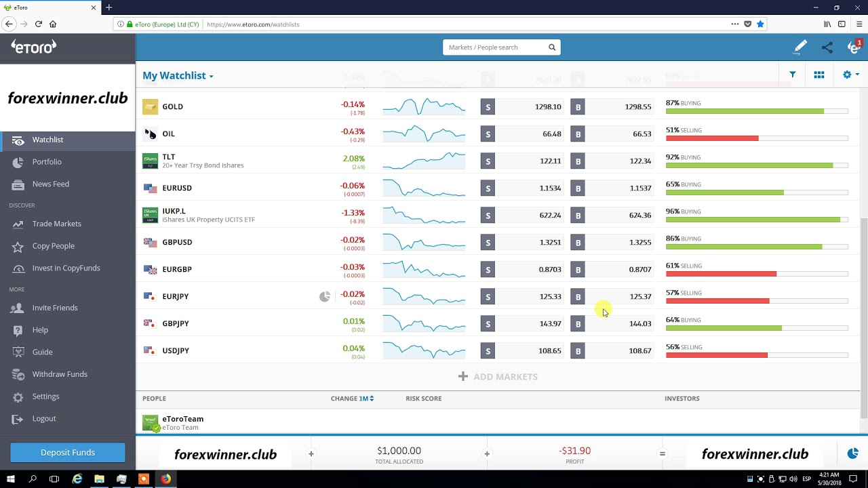Click the share icon in eToro header
Image resolution: width=868 pixels, height=488 pixels.
827,47
